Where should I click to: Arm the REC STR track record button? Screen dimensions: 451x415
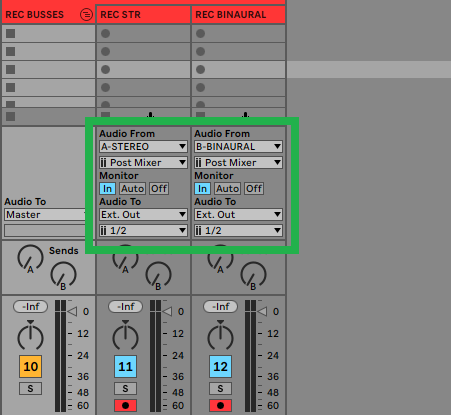click(x=125, y=405)
